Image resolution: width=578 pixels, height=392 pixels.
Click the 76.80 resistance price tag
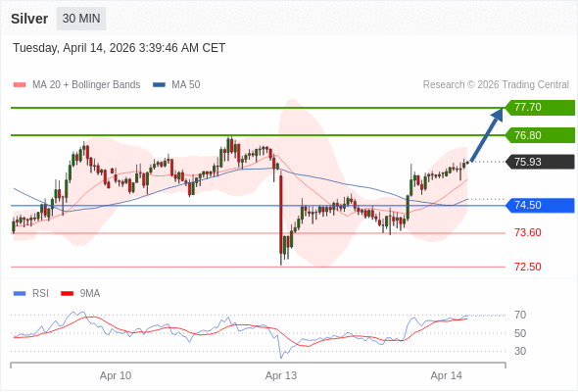click(540, 135)
